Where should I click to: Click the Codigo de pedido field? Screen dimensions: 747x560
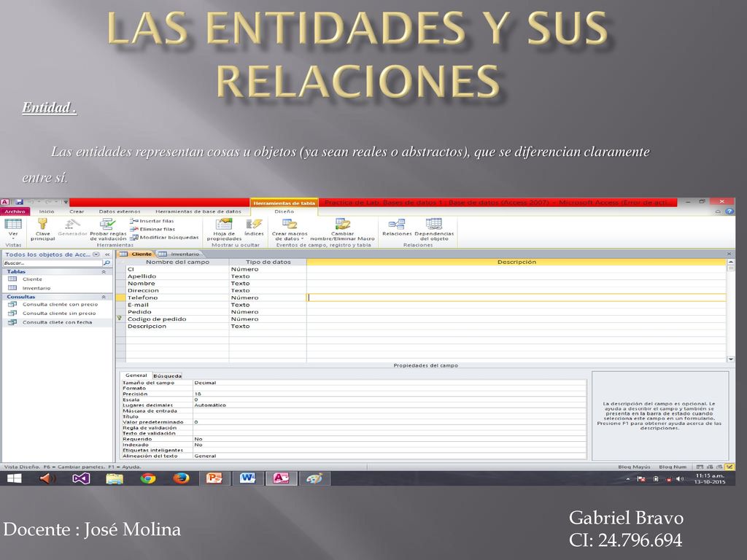[x=177, y=319]
